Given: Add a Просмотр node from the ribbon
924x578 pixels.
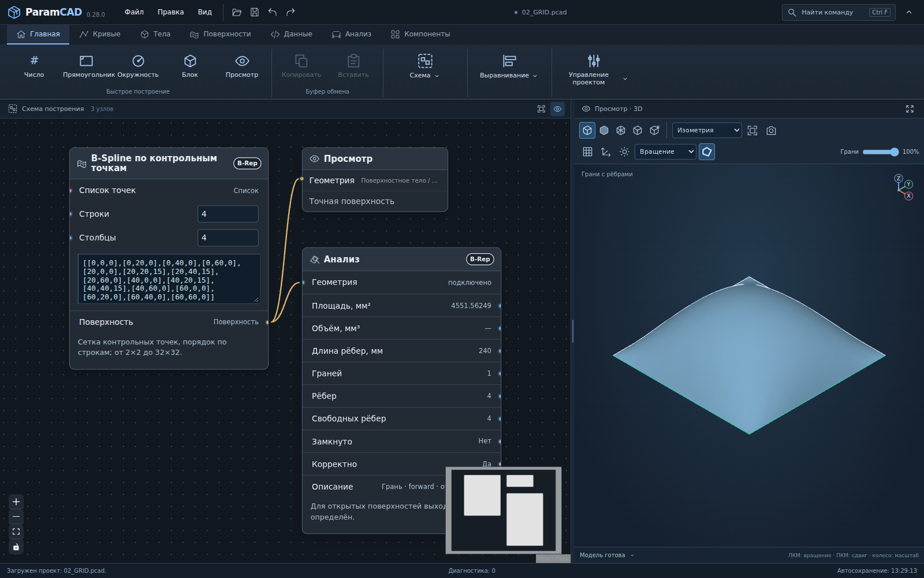Looking at the screenshot, I should [x=242, y=66].
